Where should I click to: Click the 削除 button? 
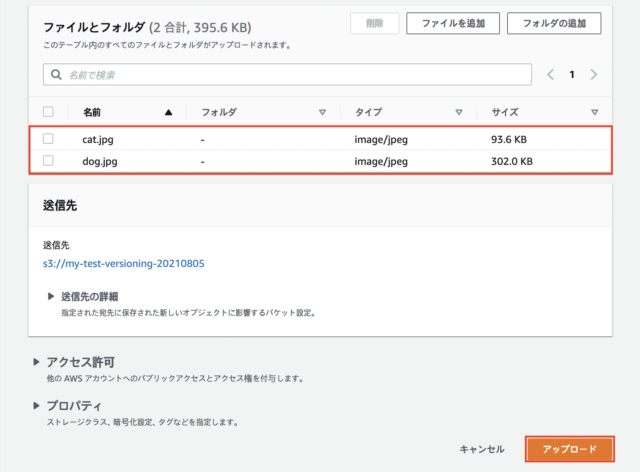click(x=374, y=23)
